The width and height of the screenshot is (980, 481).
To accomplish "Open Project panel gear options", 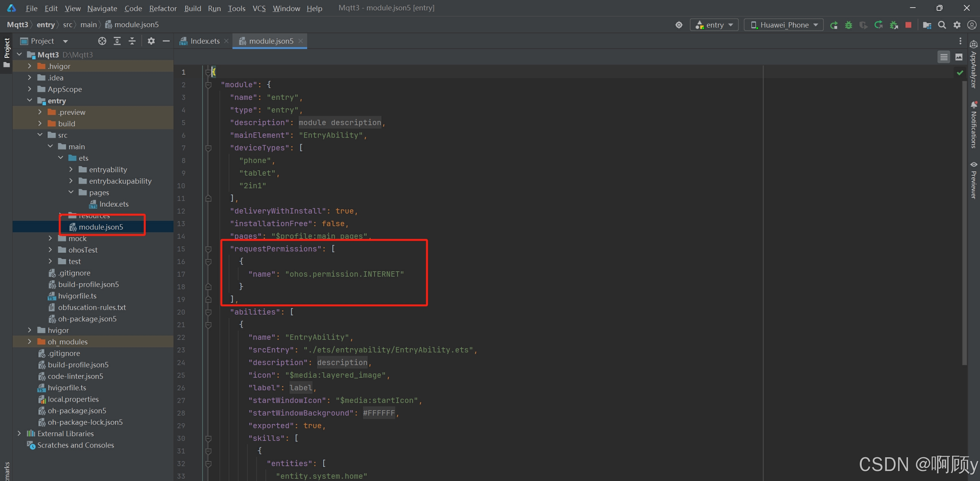I will pyautogui.click(x=151, y=41).
